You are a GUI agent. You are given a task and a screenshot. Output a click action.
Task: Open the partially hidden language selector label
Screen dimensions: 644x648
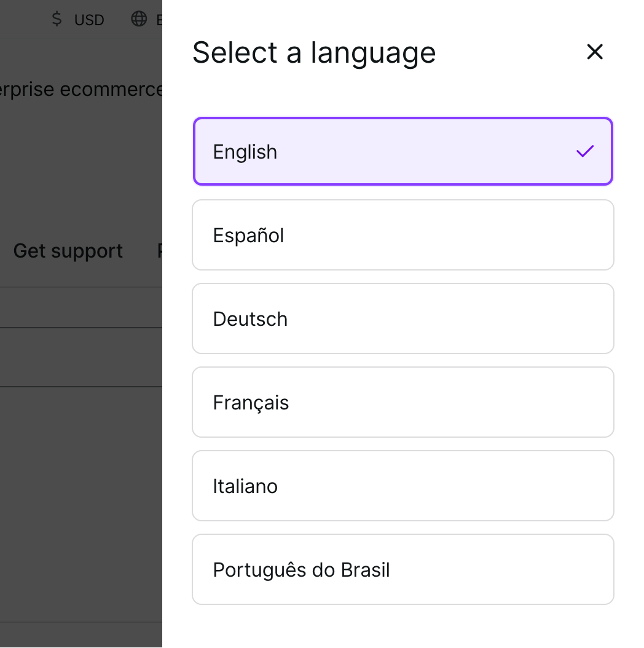pyautogui.click(x=159, y=20)
